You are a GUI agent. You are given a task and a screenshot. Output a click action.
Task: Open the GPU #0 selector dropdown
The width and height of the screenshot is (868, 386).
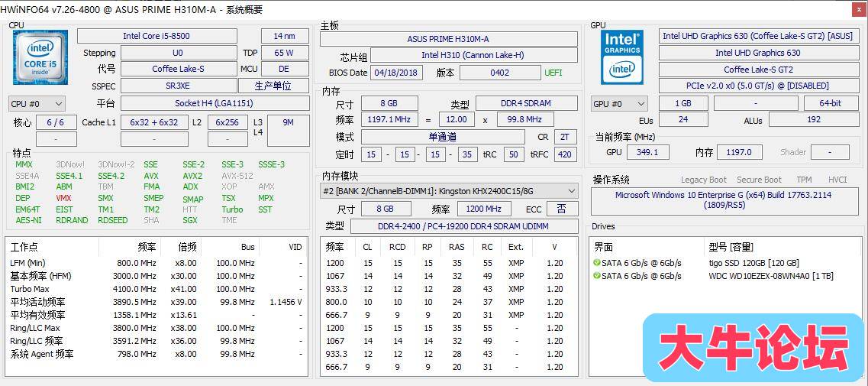pyautogui.click(x=619, y=104)
